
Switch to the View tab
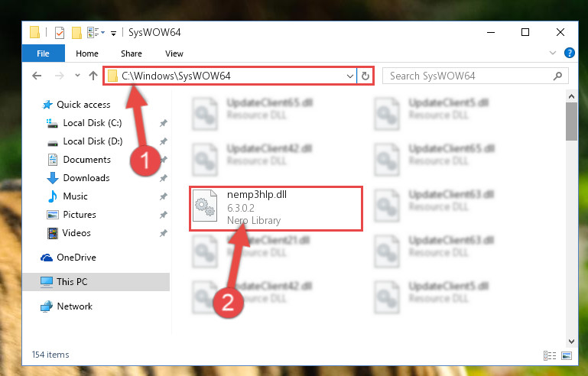coord(174,53)
